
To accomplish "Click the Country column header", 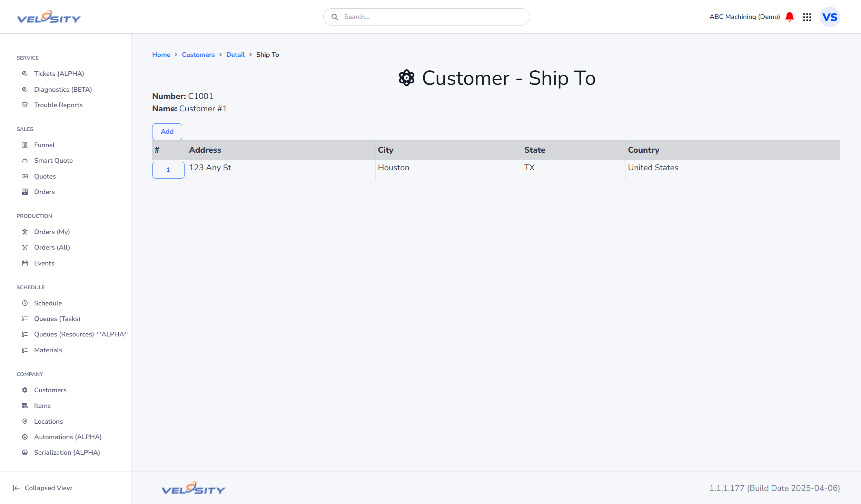I will pos(733,150).
